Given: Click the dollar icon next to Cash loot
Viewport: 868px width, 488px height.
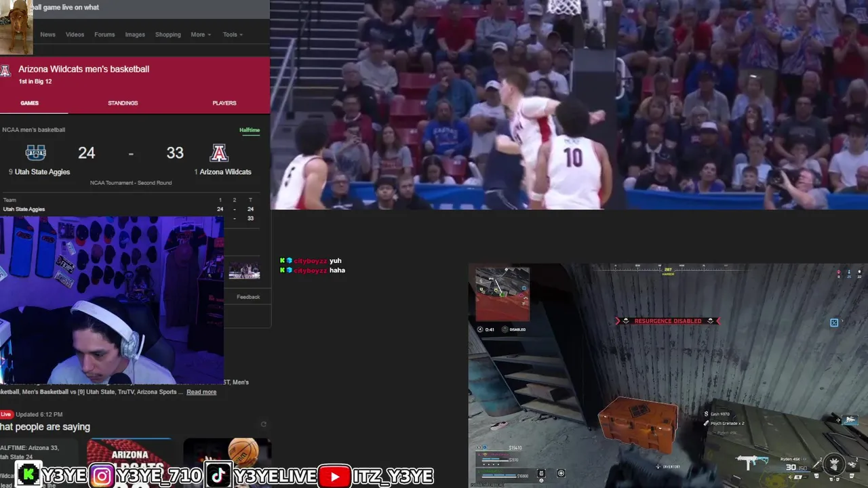Looking at the screenshot, I should point(706,414).
